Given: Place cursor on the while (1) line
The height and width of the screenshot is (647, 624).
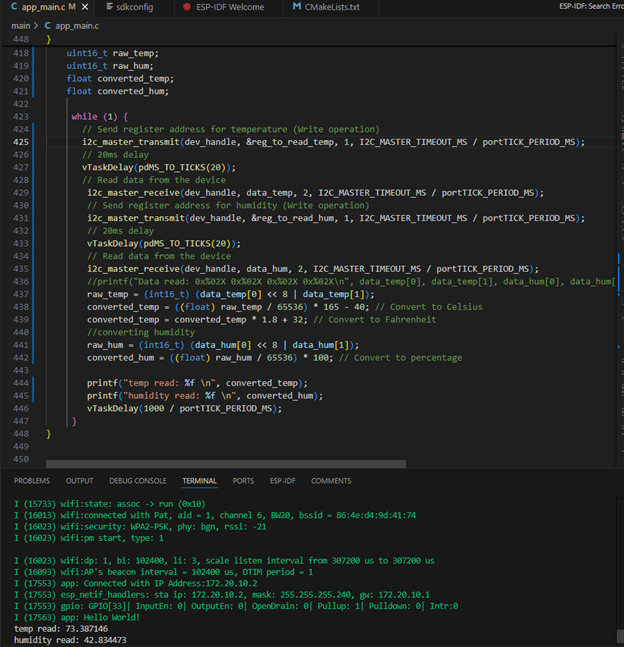Looking at the screenshot, I should coord(100,117).
